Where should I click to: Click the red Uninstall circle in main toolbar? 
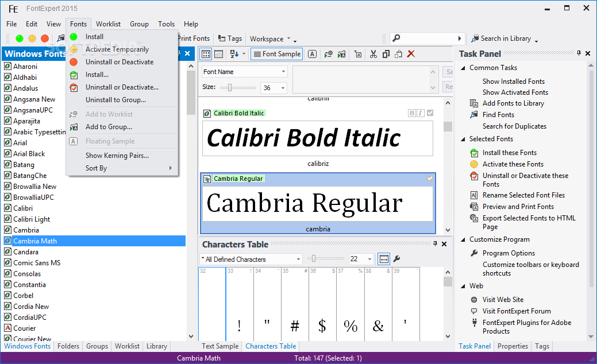[x=45, y=38]
